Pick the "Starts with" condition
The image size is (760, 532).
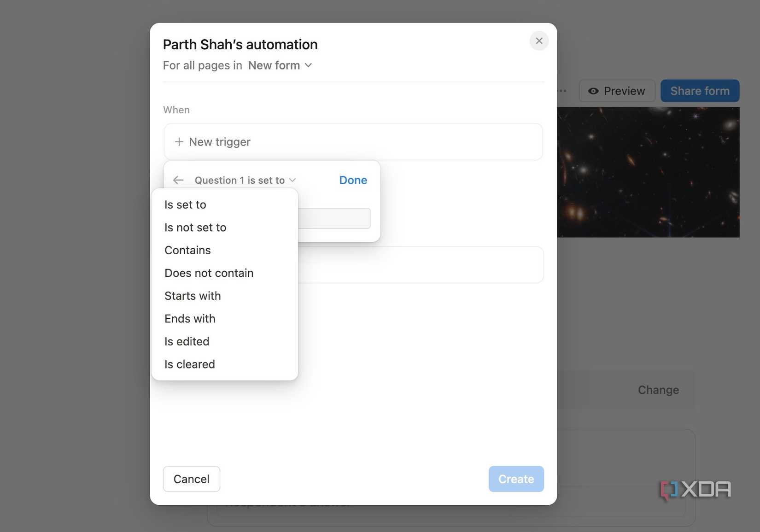193,296
